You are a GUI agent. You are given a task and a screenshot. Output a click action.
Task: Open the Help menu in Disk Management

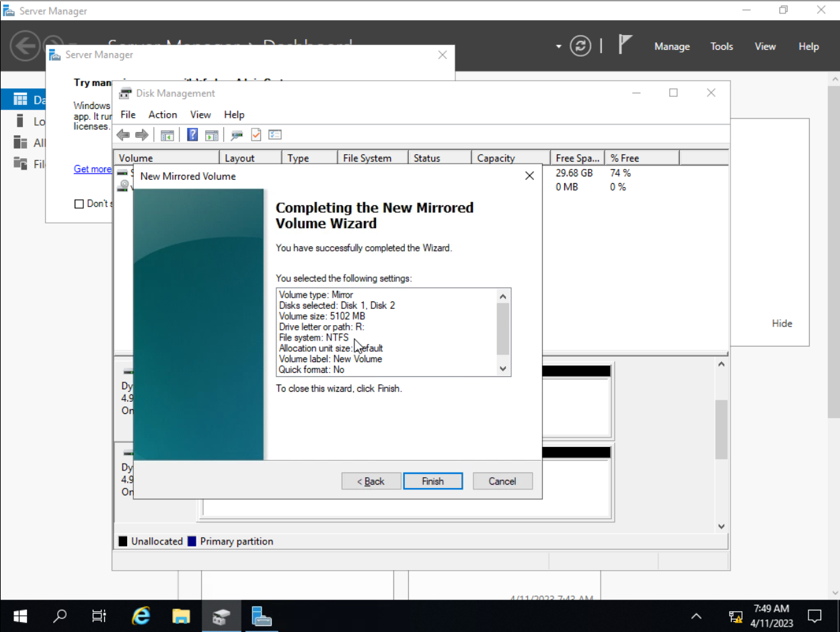(234, 114)
